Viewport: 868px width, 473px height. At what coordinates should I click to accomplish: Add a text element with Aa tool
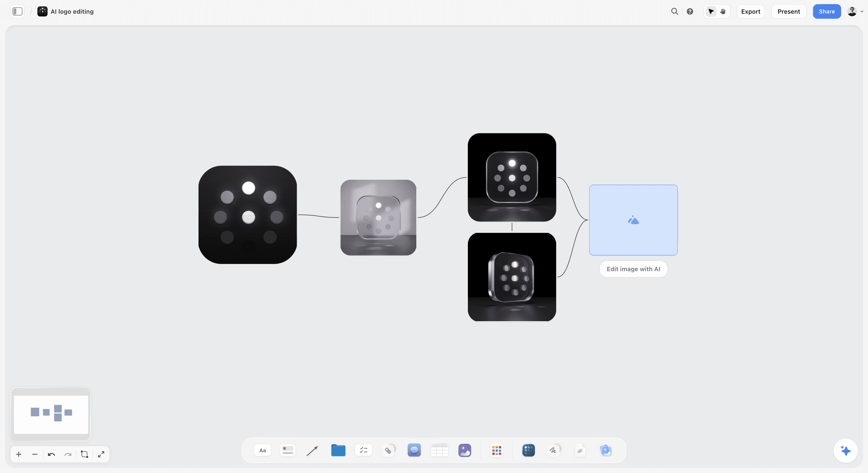pos(262,450)
